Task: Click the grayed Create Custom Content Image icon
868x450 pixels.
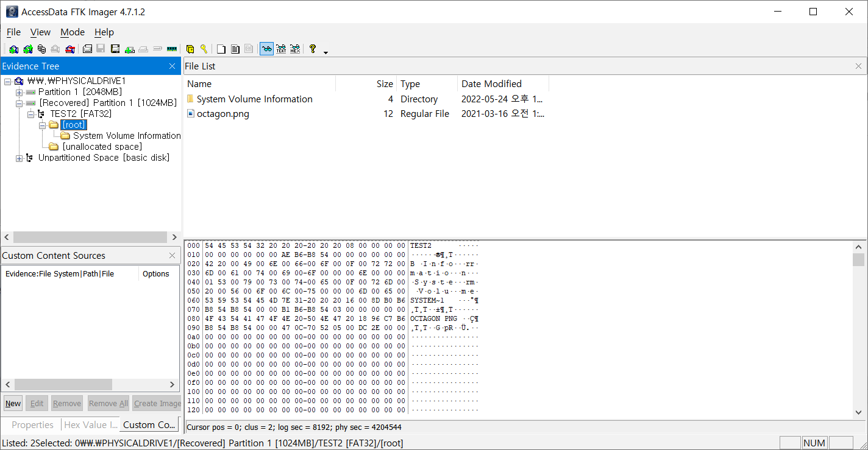Action: 143,49
